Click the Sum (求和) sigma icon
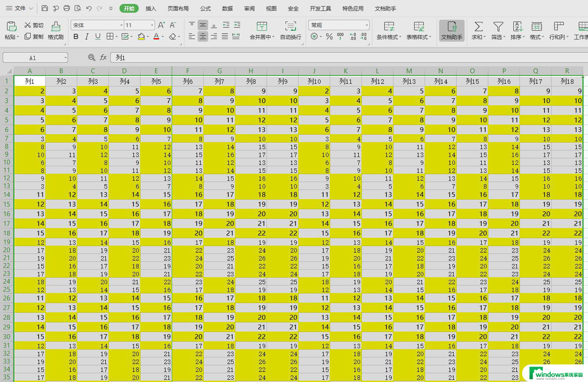This screenshot has width=588, height=382. coord(479,26)
